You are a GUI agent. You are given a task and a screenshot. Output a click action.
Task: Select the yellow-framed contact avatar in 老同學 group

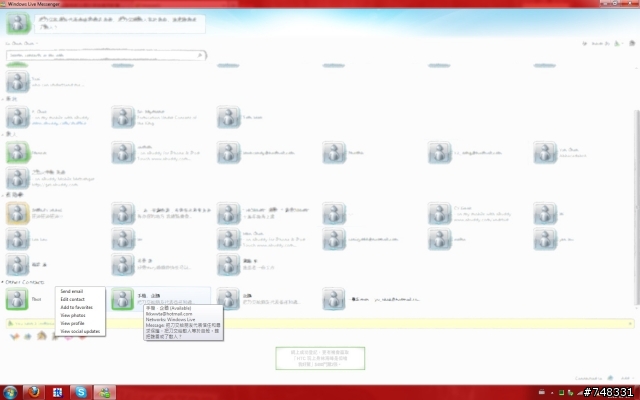[17, 213]
